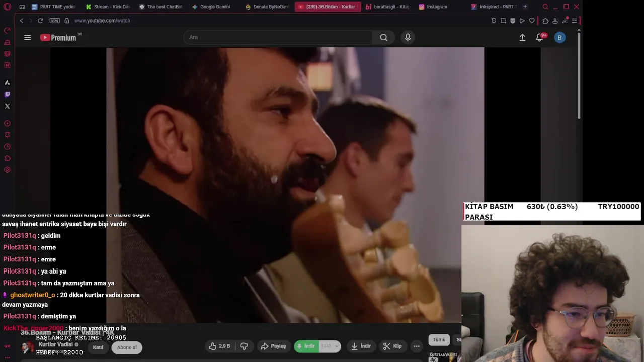Screen dimensions: 644x362
Task: Open the extensions cube icon
Action: point(545,21)
